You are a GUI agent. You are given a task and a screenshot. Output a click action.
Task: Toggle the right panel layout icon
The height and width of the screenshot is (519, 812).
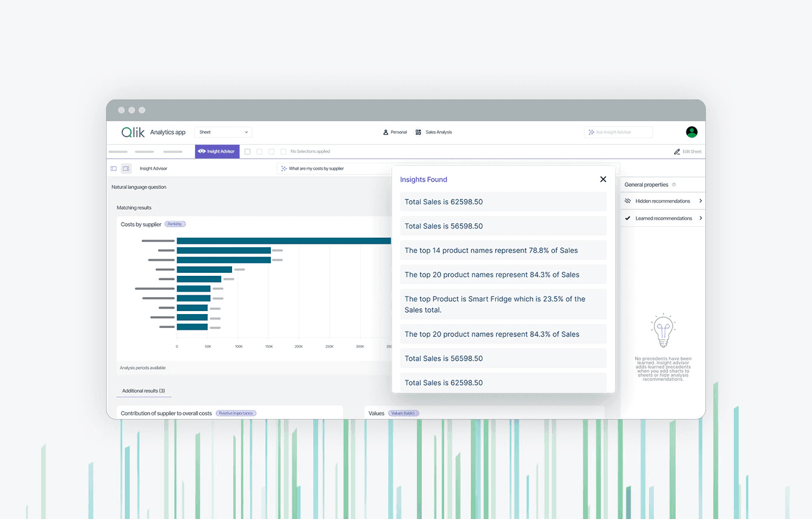[127, 169]
